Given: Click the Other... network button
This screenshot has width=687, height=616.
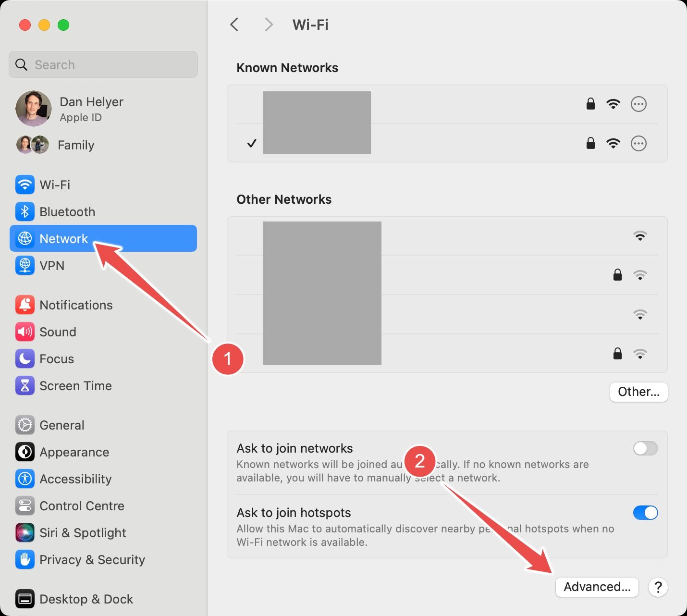Looking at the screenshot, I should pyautogui.click(x=638, y=392).
